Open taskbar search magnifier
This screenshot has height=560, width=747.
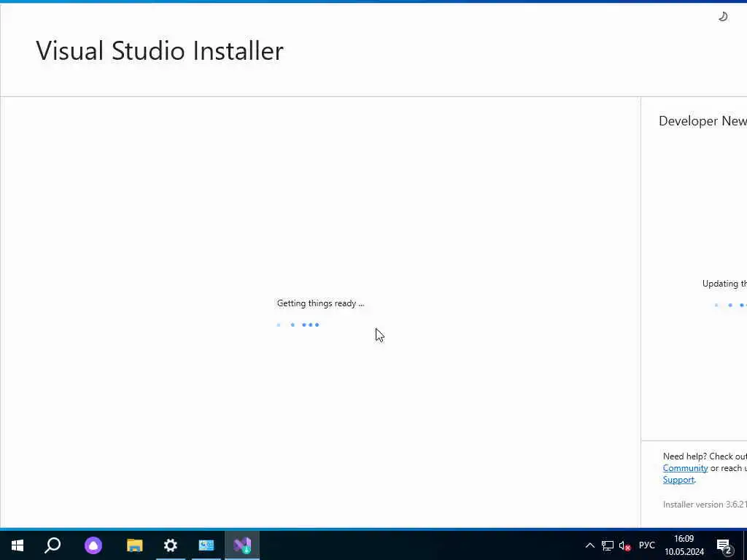click(x=53, y=545)
